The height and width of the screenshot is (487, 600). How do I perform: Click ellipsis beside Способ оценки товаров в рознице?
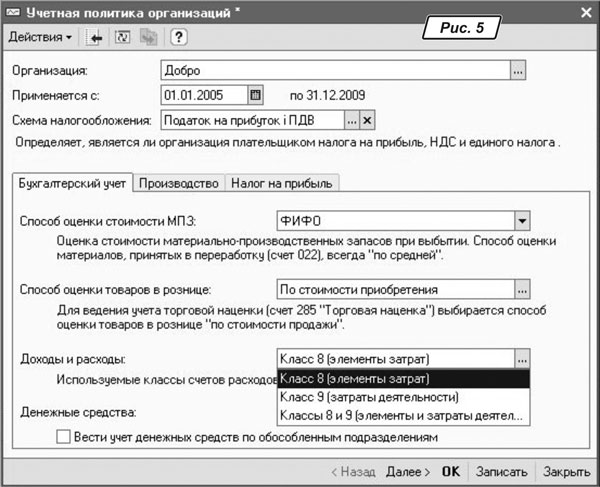tap(521, 290)
